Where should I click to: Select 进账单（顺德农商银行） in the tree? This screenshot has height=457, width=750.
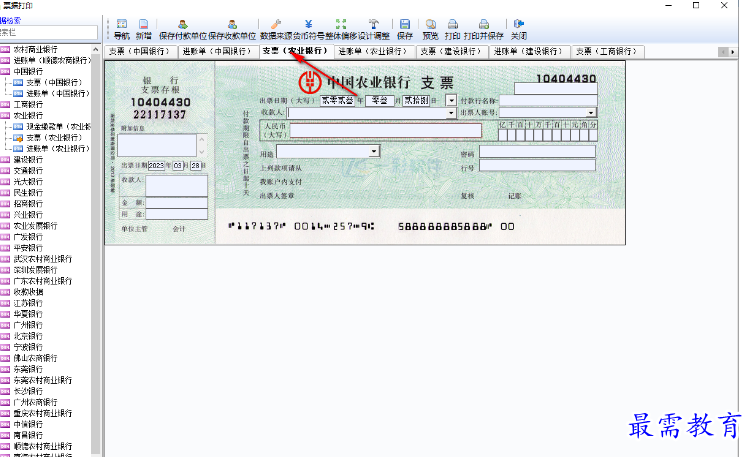pyautogui.click(x=52, y=60)
